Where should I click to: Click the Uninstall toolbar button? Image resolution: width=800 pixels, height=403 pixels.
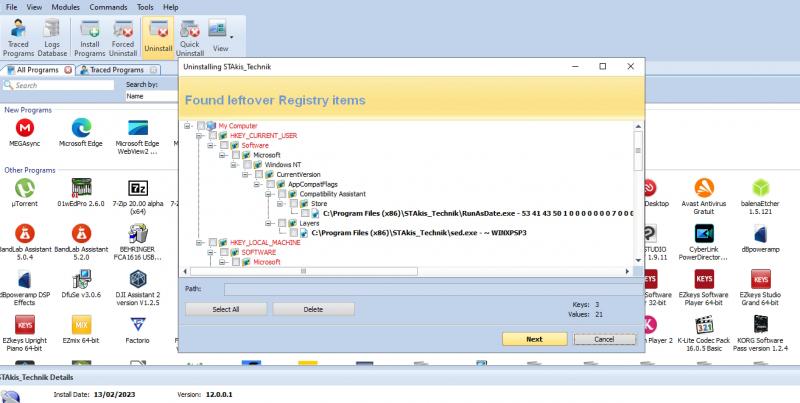click(x=158, y=36)
